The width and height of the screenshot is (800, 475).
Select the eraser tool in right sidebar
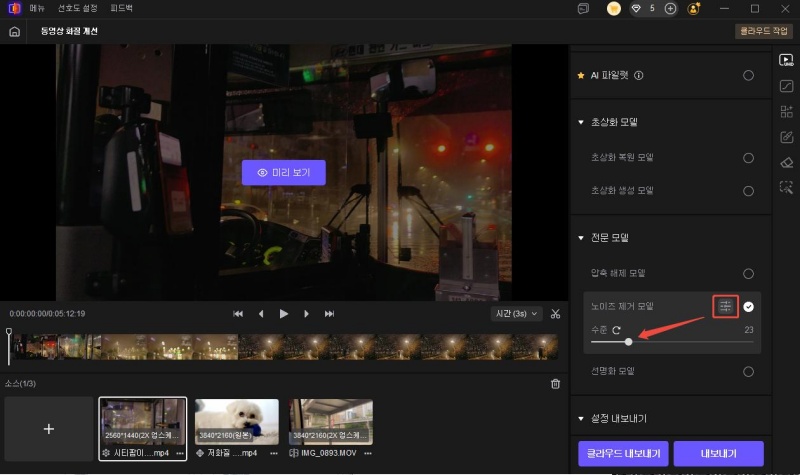(786, 162)
